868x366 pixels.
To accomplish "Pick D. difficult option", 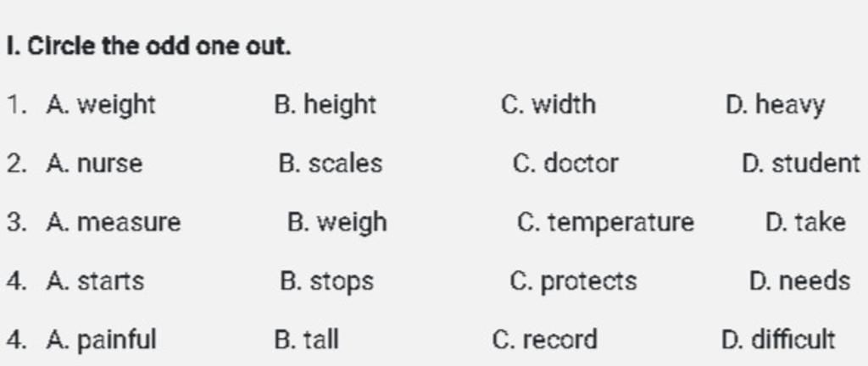I will click(778, 340).
